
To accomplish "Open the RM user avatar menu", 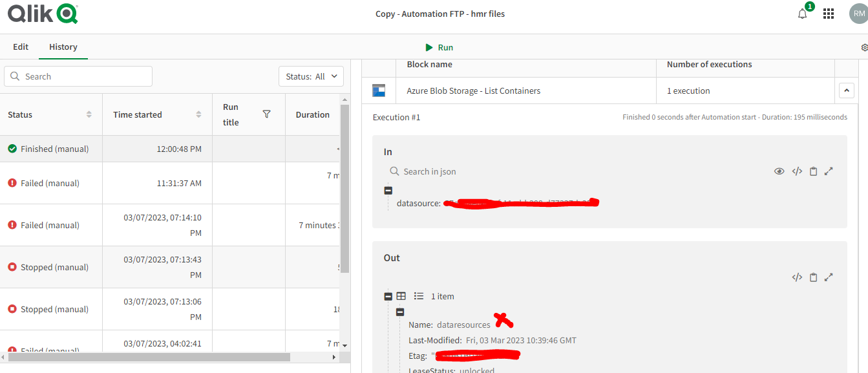I will point(859,13).
